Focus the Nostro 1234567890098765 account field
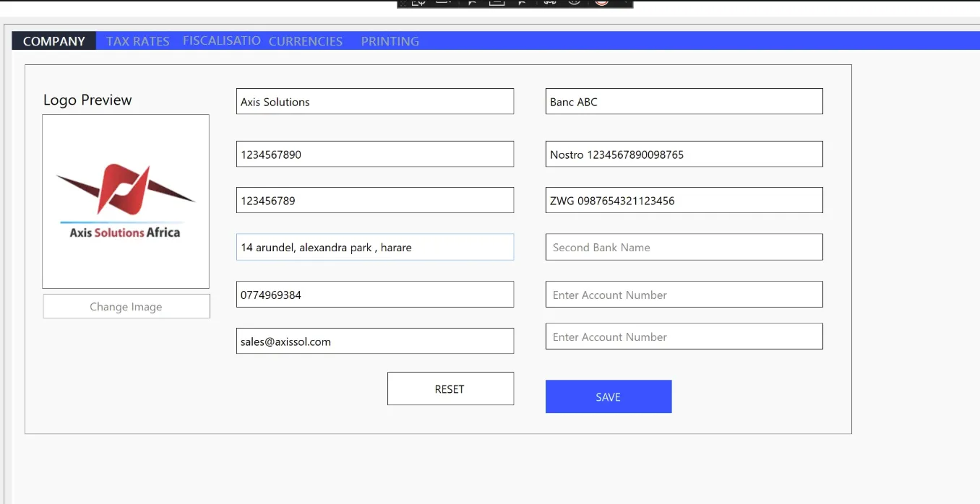Screen dimensions: 980x504 (x=684, y=154)
